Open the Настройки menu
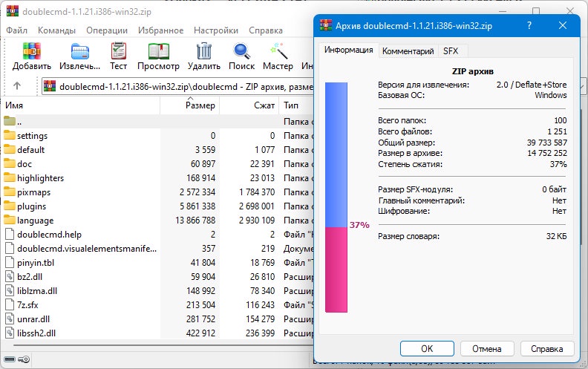Image resolution: width=588 pixels, height=369 pixels. (216, 30)
